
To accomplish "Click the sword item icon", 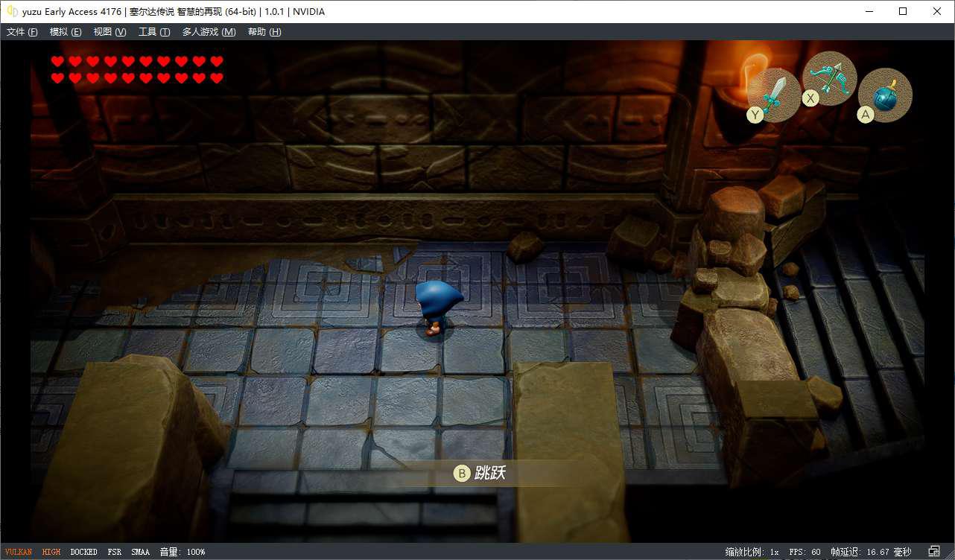I will click(775, 94).
